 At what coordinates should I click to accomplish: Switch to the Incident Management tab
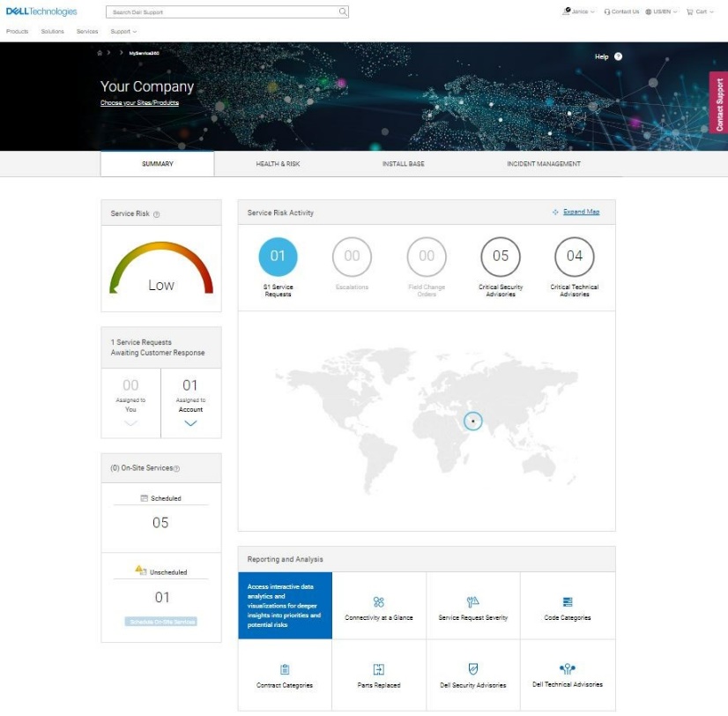point(544,164)
